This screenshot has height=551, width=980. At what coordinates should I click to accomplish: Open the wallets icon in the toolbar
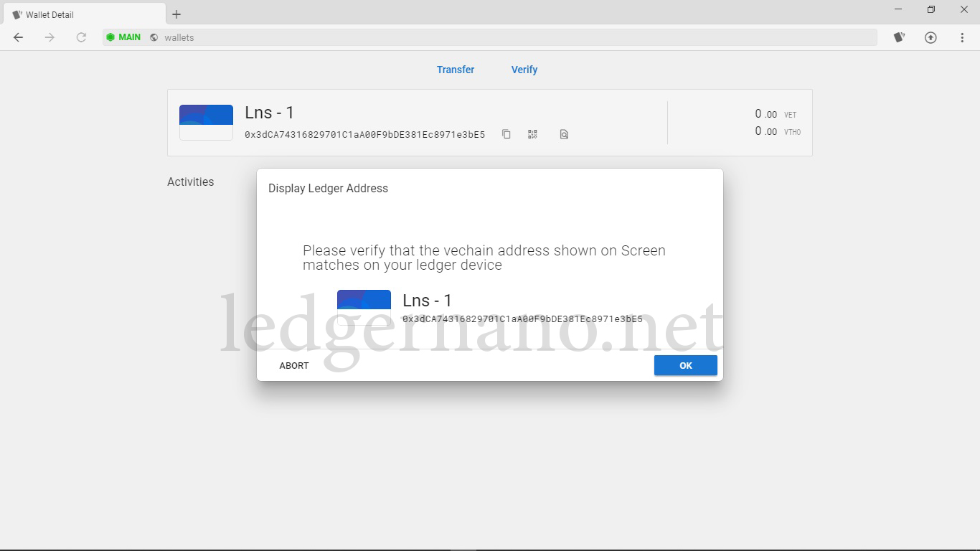tap(899, 37)
